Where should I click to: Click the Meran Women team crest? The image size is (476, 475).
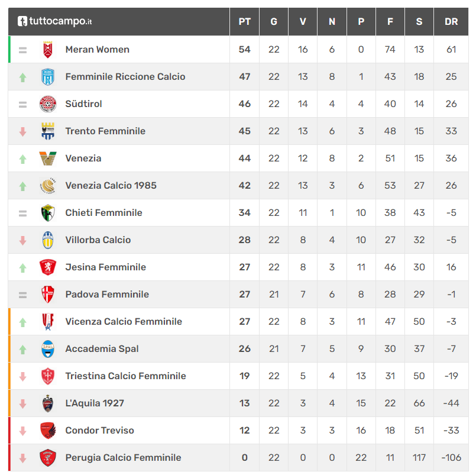coord(48,50)
